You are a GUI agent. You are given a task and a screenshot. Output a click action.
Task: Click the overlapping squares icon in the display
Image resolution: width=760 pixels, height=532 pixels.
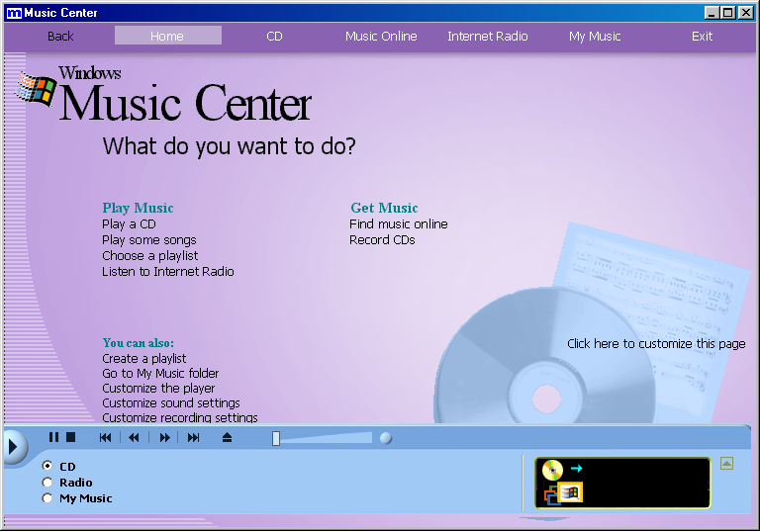point(551,497)
